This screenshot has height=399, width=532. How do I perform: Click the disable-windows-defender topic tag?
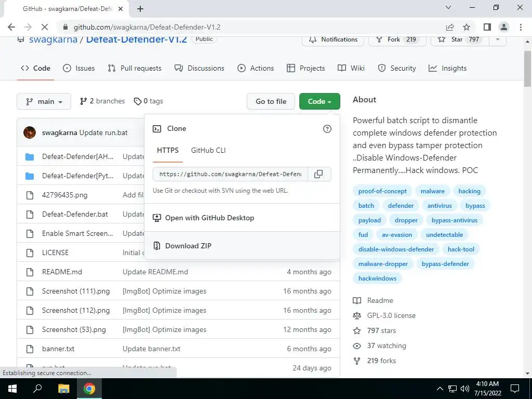click(x=396, y=249)
